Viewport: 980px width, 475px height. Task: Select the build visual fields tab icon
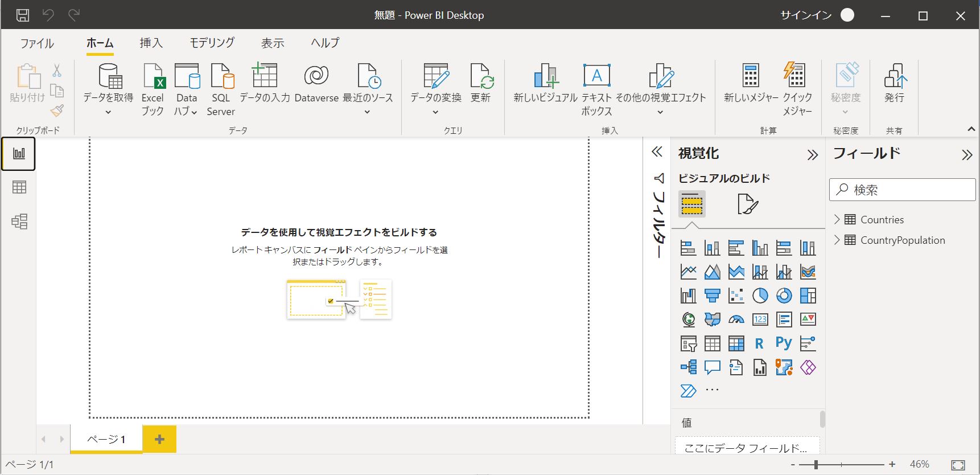(691, 204)
